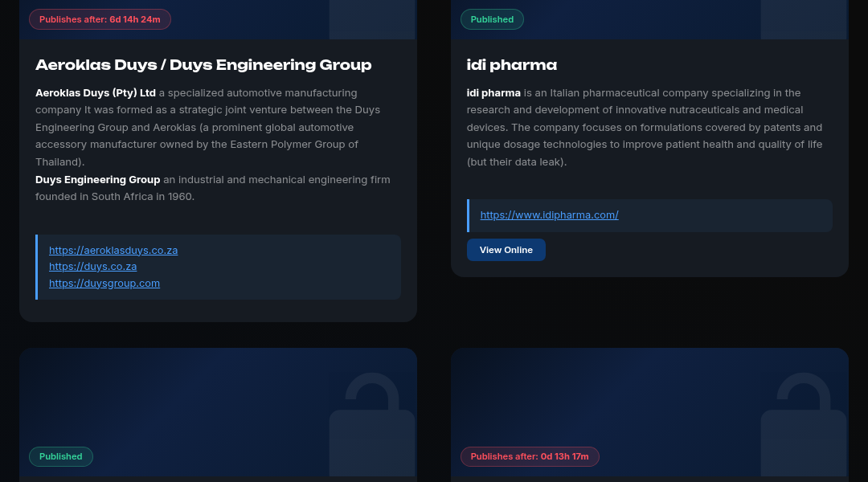Click the "Publishes after: 6d 14h 24m" badge
This screenshot has width=868, height=482.
click(100, 19)
